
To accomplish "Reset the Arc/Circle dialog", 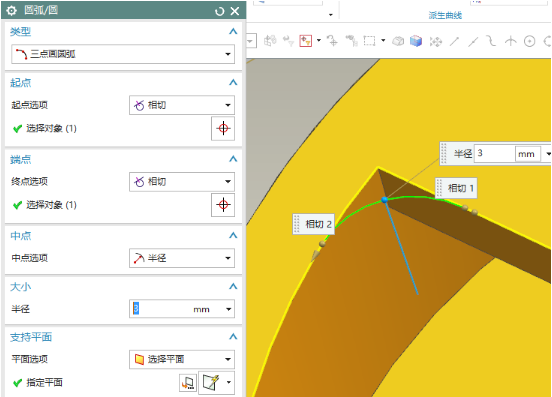I will pyautogui.click(x=219, y=11).
